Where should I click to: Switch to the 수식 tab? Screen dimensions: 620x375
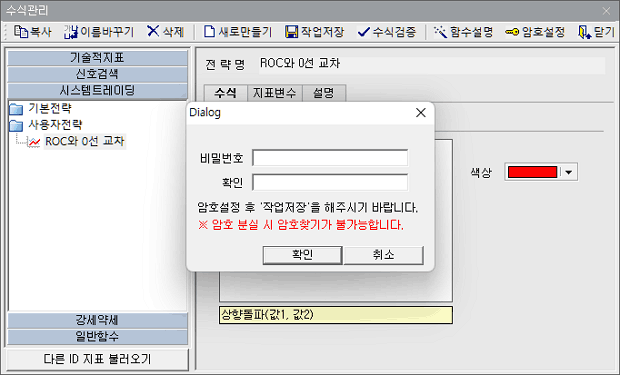pos(226,93)
